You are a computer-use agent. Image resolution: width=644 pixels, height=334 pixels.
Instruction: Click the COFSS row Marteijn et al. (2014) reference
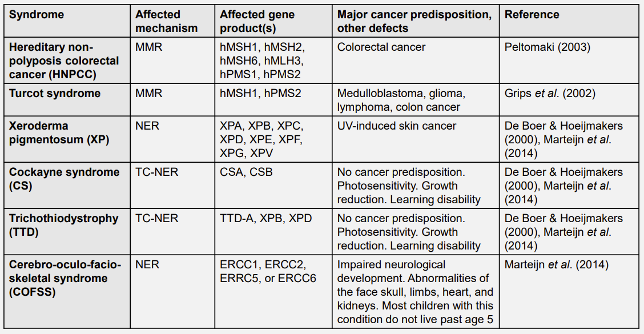(557, 264)
